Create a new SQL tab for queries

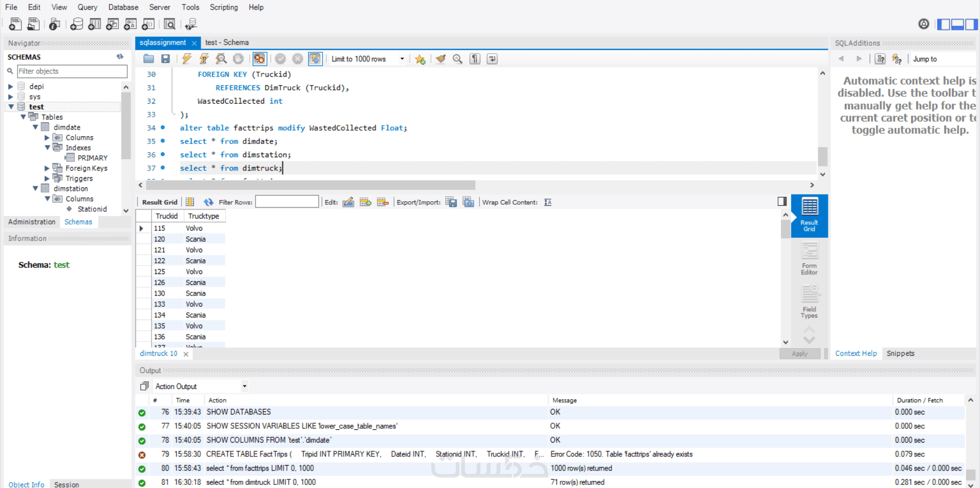tap(15, 24)
